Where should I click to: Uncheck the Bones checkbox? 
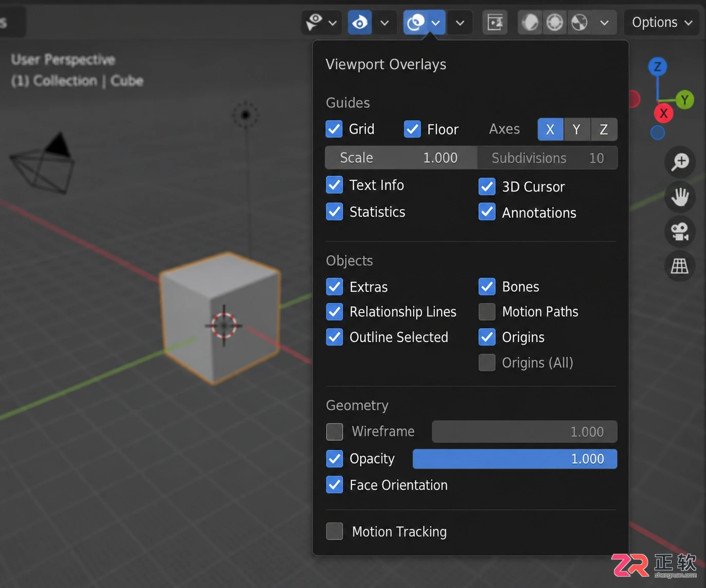coord(487,287)
